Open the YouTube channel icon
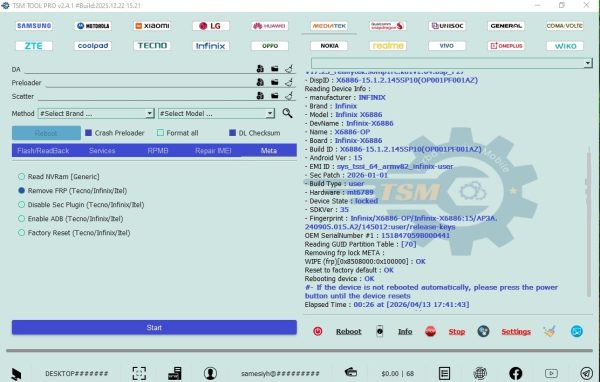The image size is (600, 382). (551, 373)
